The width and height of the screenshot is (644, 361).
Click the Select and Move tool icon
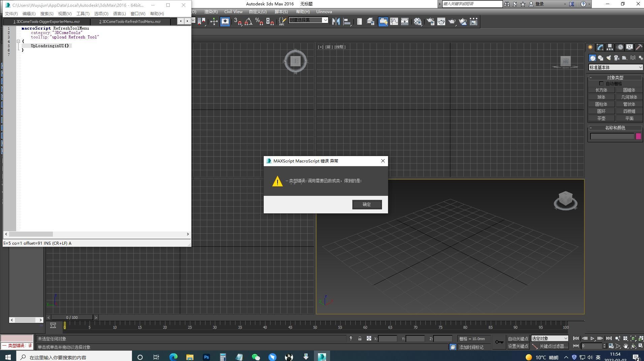pyautogui.click(x=214, y=22)
